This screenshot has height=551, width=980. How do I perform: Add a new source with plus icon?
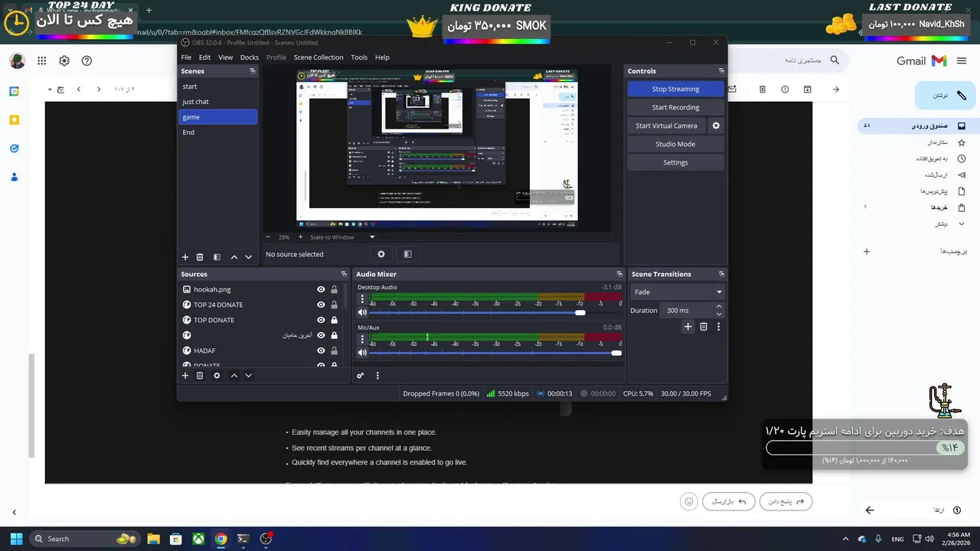[185, 376]
